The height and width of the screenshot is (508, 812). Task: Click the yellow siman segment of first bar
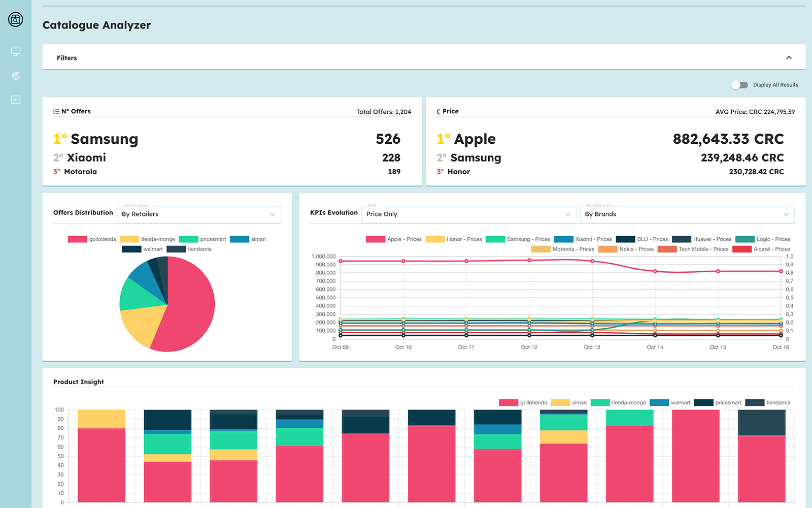click(101, 419)
